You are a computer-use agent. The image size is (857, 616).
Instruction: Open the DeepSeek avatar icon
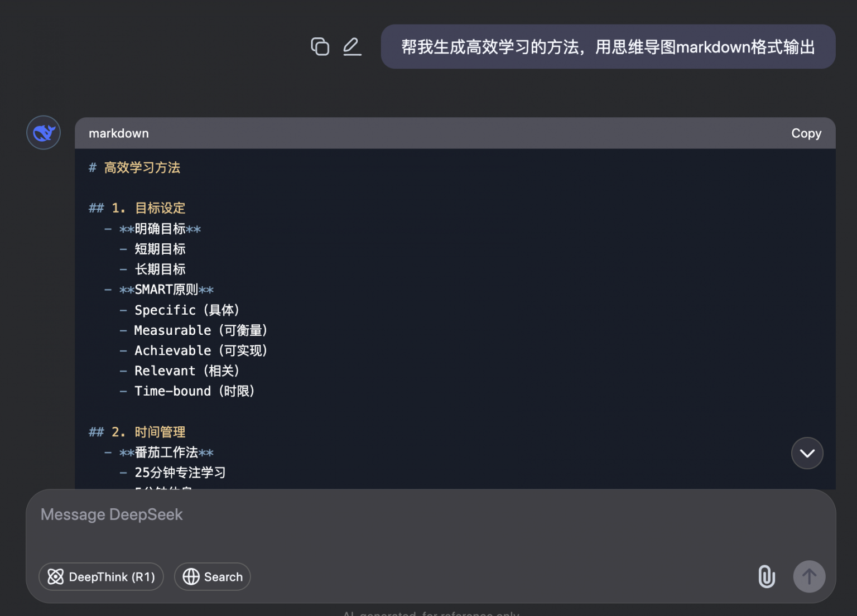43,132
